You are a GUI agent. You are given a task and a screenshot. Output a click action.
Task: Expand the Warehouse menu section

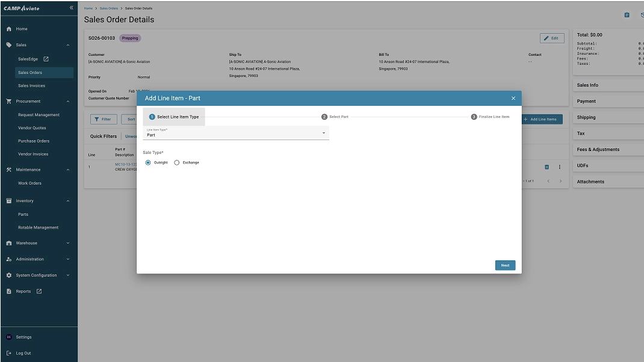(x=68, y=243)
